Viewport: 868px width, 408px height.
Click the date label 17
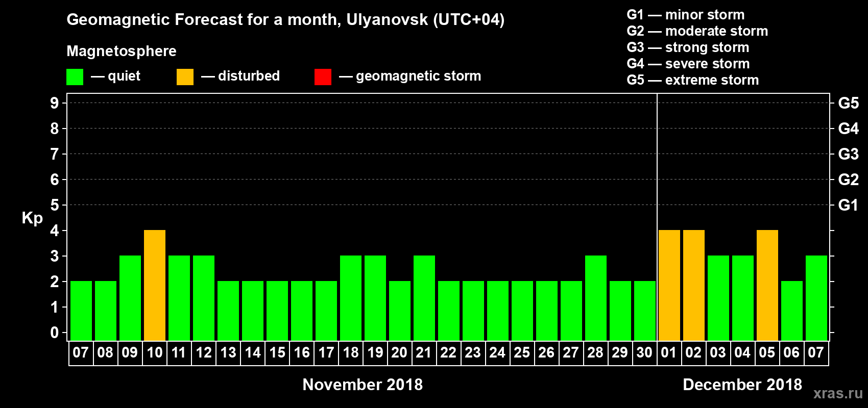(x=326, y=352)
